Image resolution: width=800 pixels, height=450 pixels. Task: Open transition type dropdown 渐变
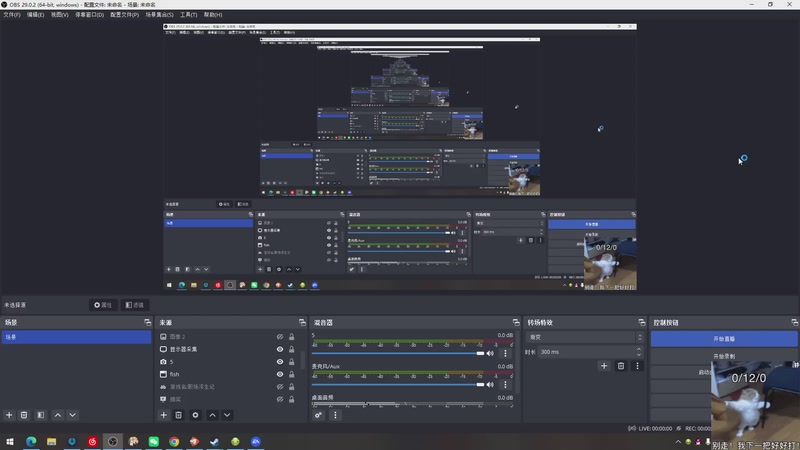[x=585, y=337]
